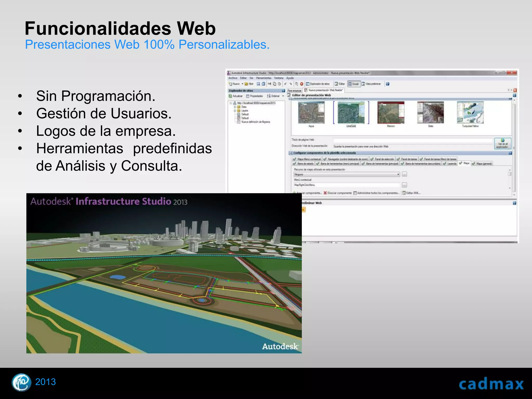Click the toolbar help icon
532x399 pixels.
pyautogui.click(x=388, y=84)
